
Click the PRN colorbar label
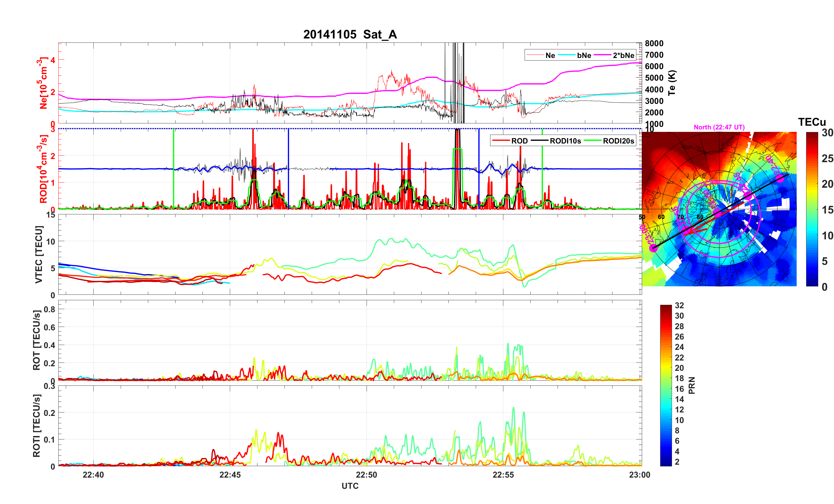point(692,385)
